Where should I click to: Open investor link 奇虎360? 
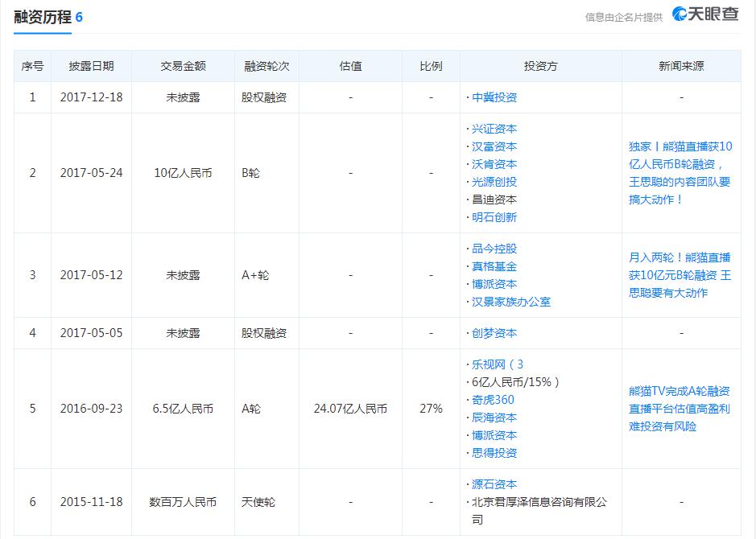pyautogui.click(x=493, y=400)
